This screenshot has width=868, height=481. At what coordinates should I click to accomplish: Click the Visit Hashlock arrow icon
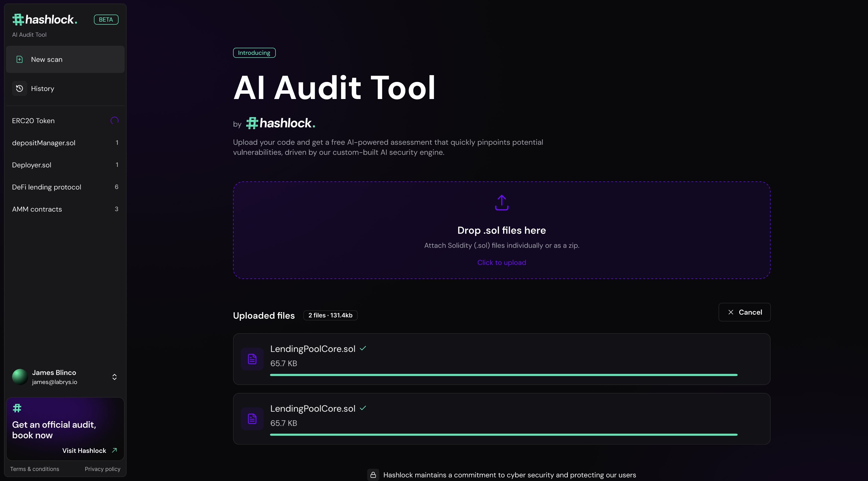coord(114,450)
